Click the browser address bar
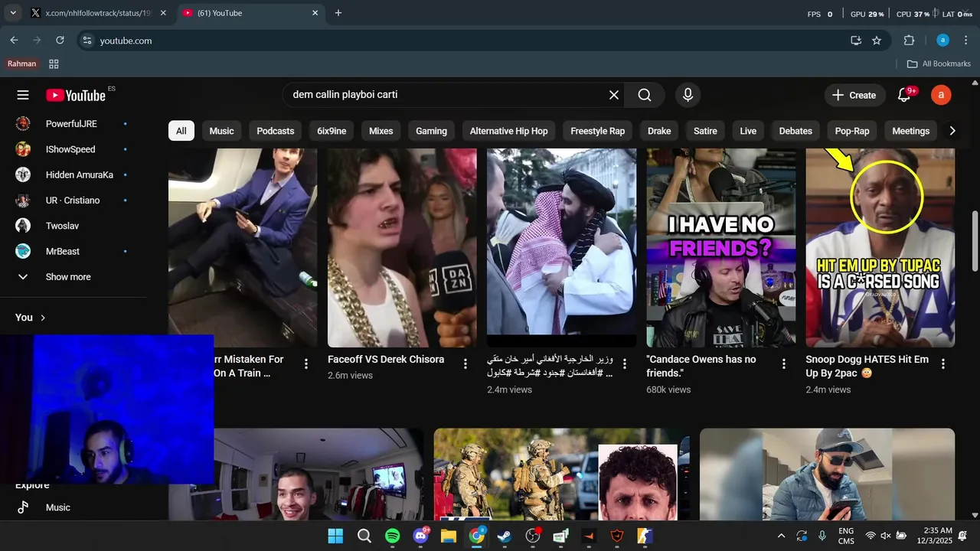 (x=459, y=41)
